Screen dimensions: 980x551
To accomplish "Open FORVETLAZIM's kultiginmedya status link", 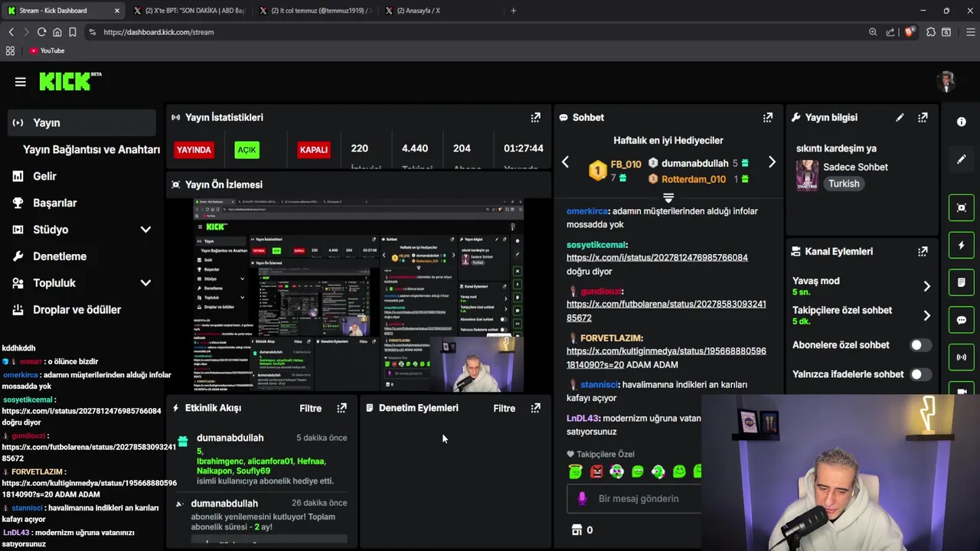I will coord(666,357).
